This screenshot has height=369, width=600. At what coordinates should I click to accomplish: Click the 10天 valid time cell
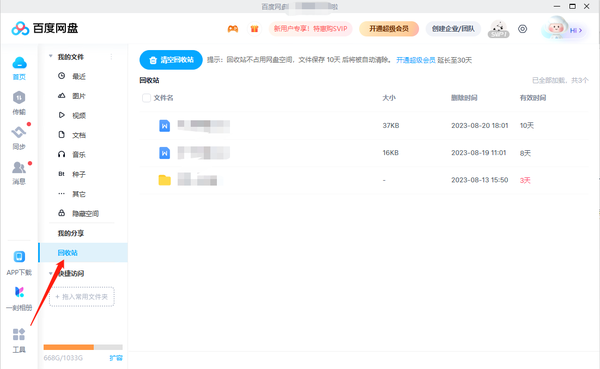click(527, 126)
